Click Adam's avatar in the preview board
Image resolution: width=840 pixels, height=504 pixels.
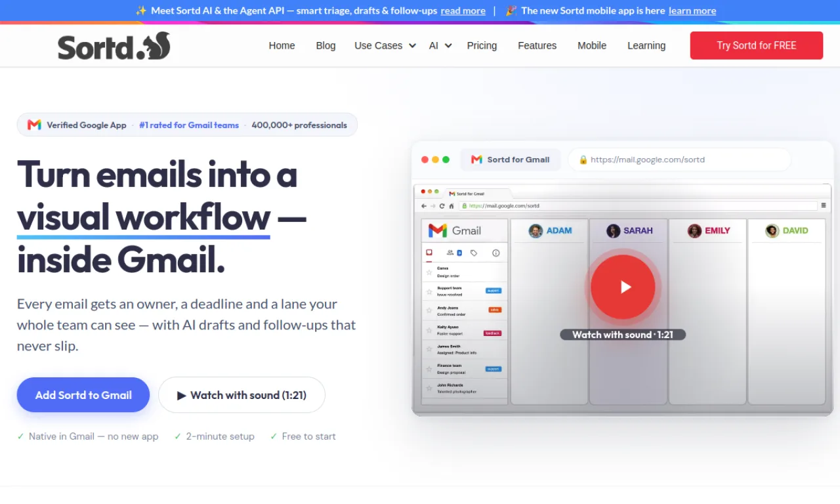click(x=535, y=230)
